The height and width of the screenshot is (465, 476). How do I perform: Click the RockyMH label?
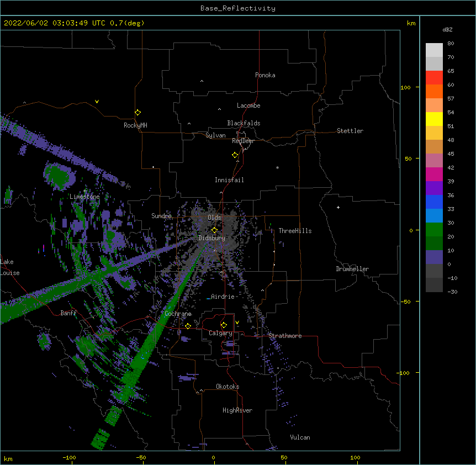point(135,125)
